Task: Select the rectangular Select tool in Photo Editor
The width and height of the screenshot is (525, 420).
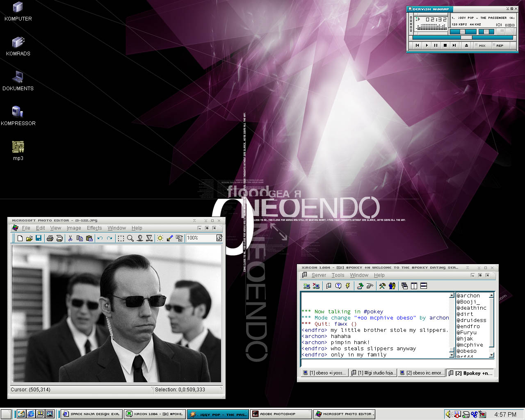Action: 121,238
